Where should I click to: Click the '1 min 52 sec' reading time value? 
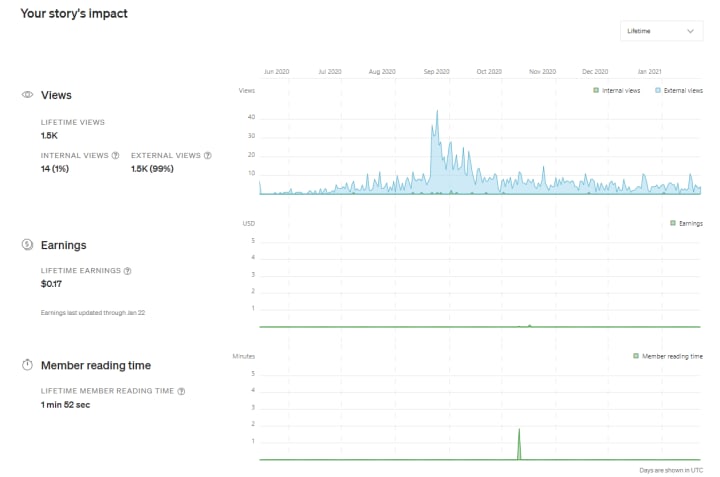point(65,404)
